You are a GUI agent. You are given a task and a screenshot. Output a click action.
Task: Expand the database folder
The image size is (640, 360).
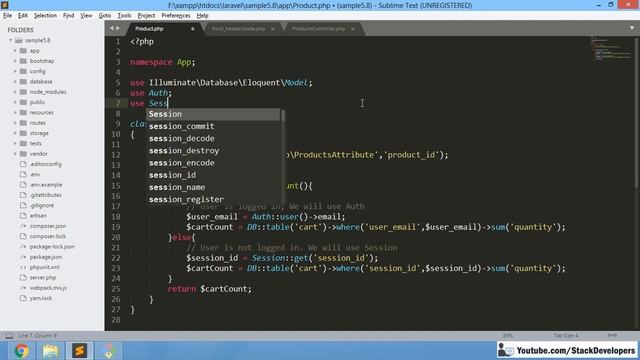[15, 82]
